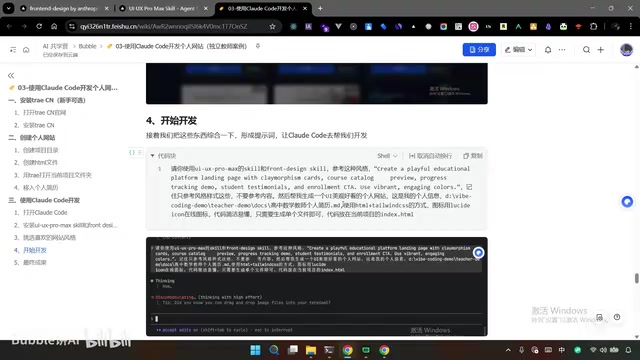Open the terminal app on the taskbar
This screenshot has height=360, width=640.
coord(329,350)
